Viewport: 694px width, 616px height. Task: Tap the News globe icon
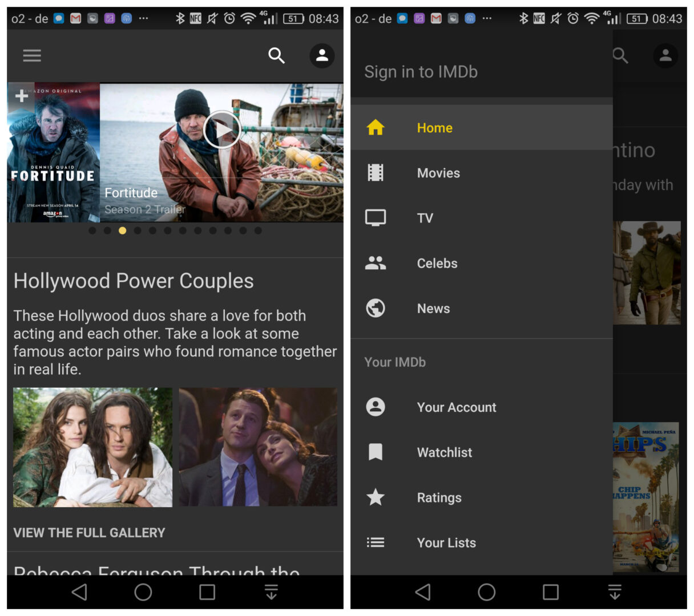coord(376,309)
